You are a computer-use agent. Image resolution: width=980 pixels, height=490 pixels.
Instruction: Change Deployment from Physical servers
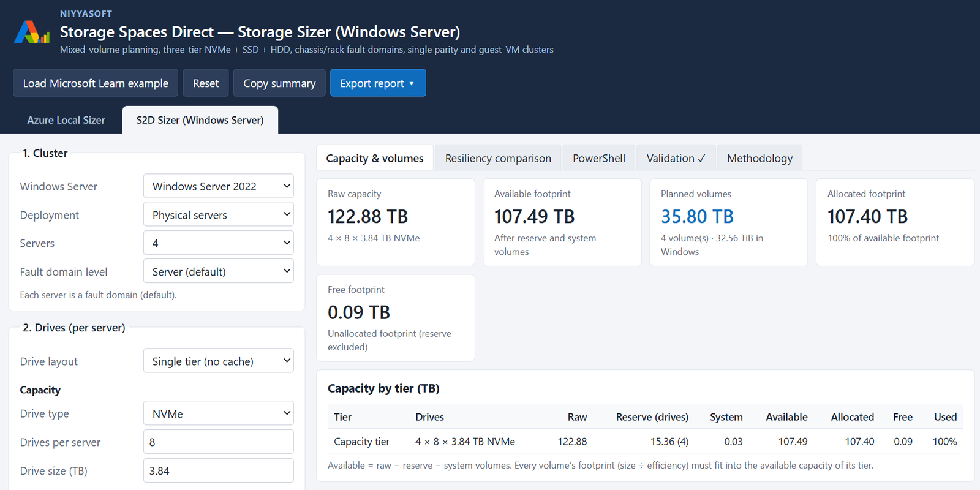point(219,215)
